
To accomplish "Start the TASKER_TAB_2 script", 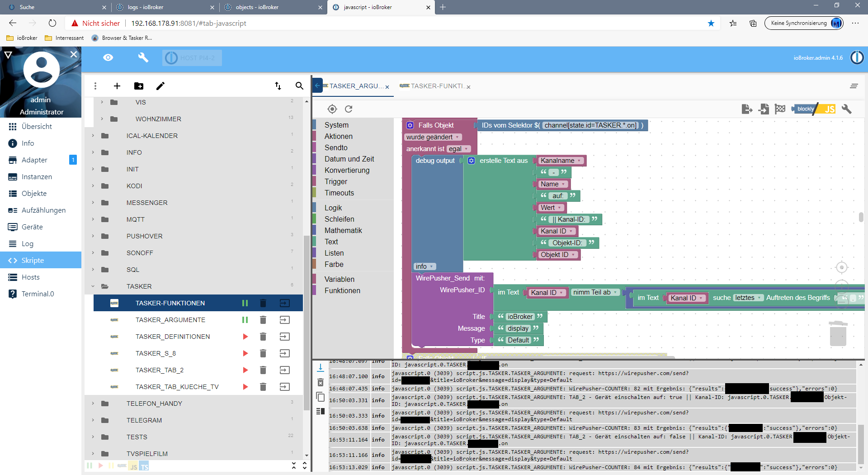I will pyautogui.click(x=245, y=370).
